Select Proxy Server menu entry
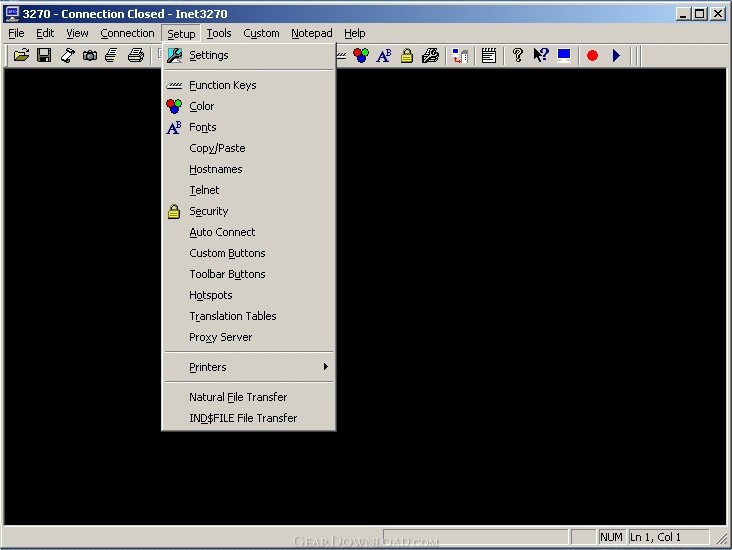Viewport: 732px width, 550px height. pos(249,337)
